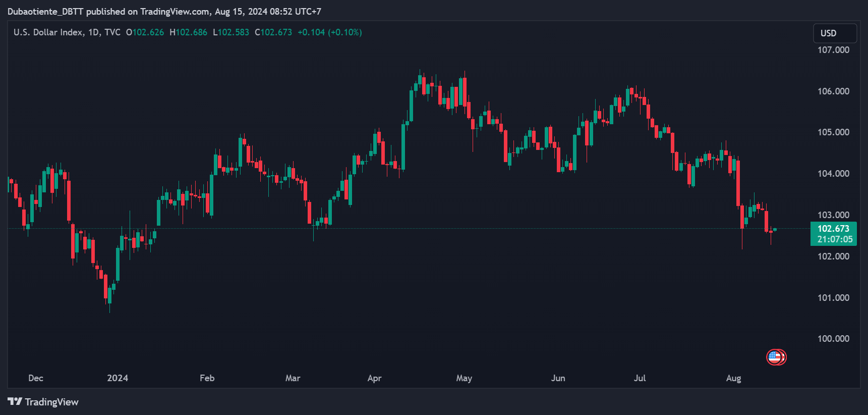Click the Apr label on time axis
Image resolution: width=868 pixels, height=415 pixels.
pyautogui.click(x=374, y=378)
